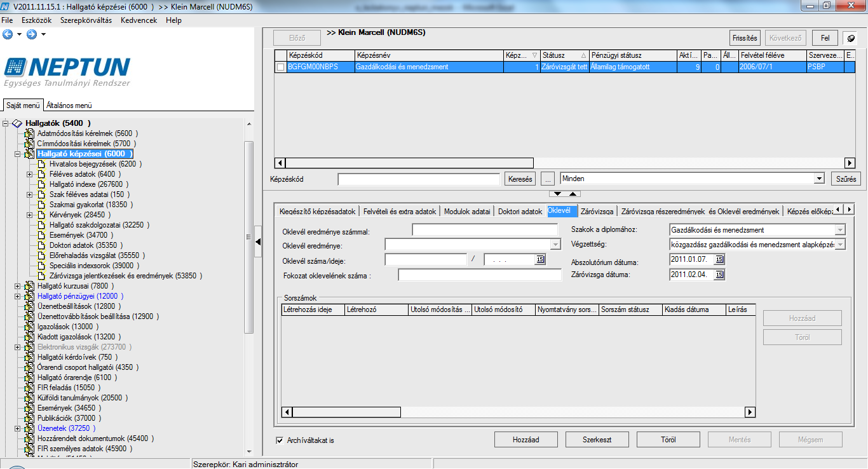Open the Felvételi és extra adatok tab

click(x=399, y=211)
